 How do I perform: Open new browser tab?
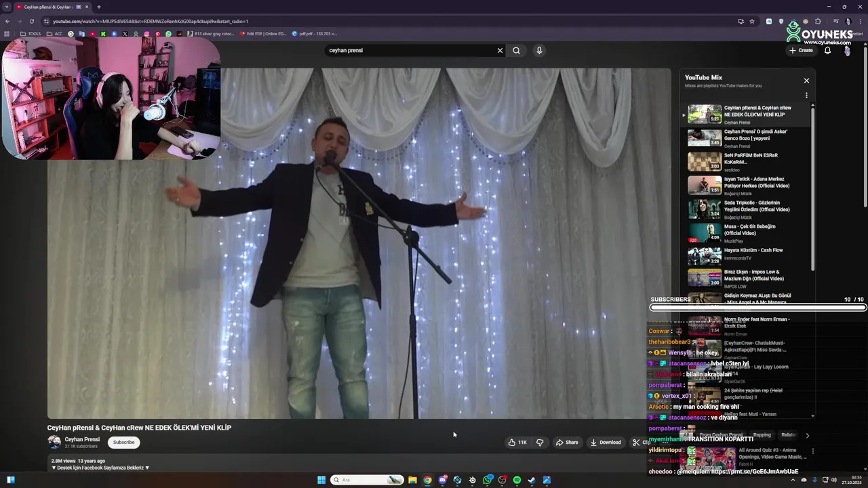click(99, 7)
